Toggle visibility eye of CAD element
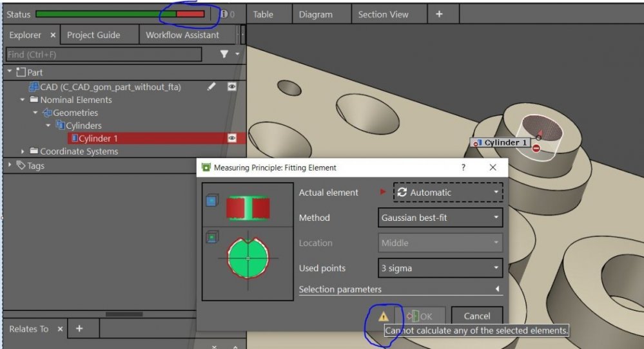Screen dimensions: 644x349 [232, 86]
